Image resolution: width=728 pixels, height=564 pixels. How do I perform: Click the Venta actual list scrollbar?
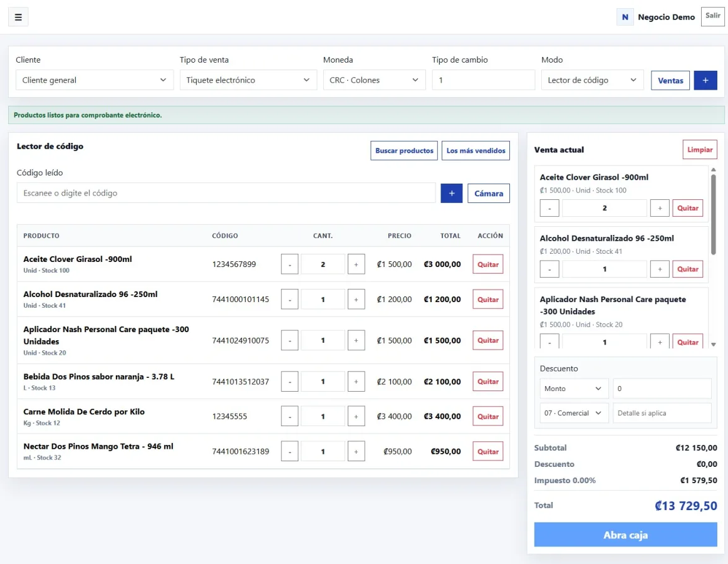(714, 214)
